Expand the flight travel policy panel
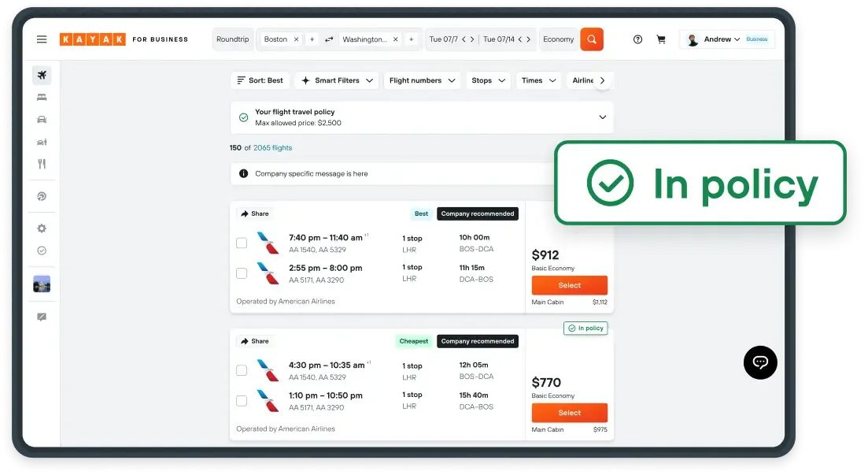The height and width of the screenshot is (475, 868). pos(602,117)
